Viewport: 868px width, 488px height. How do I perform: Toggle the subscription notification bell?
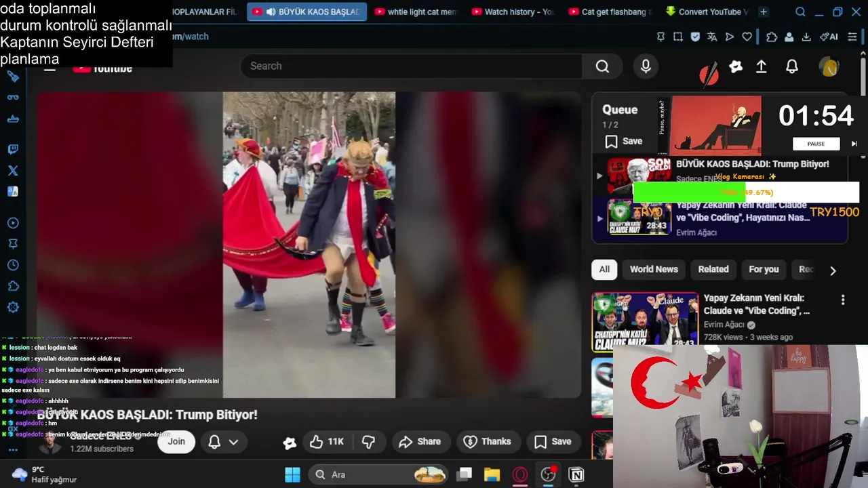pos(214,442)
